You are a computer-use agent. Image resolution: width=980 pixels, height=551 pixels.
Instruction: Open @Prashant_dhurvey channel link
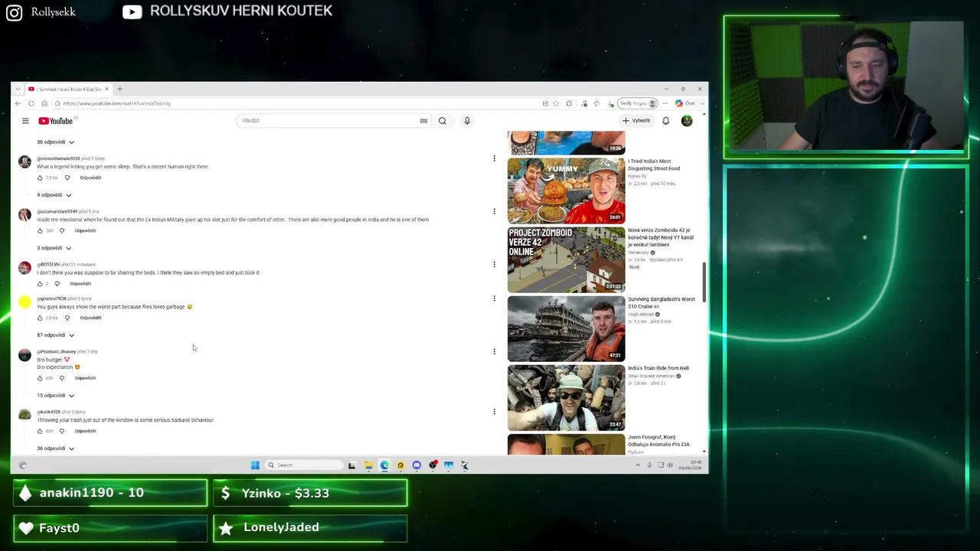click(57, 351)
